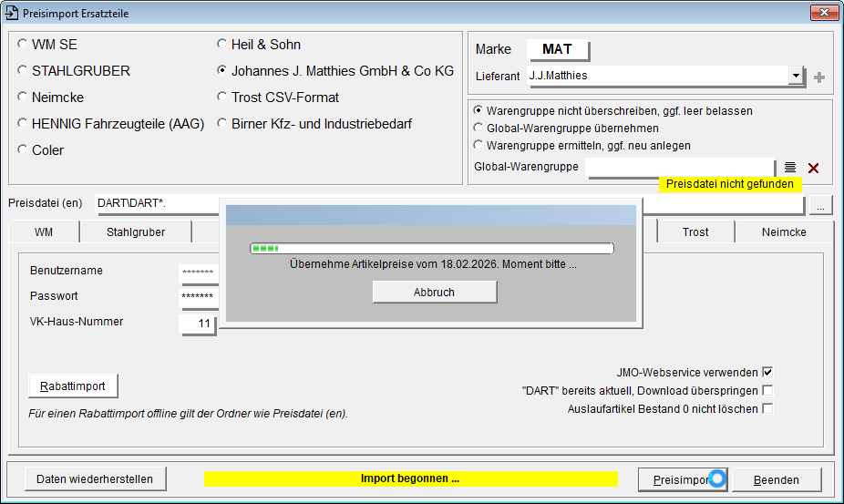Browse for Preisdatei with the ... button

(x=820, y=205)
